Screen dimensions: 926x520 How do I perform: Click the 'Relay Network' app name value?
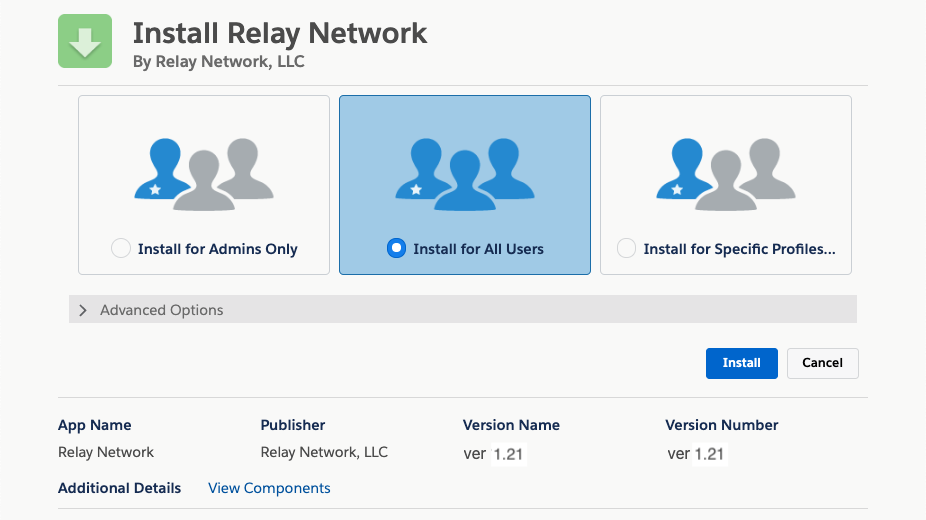[106, 452]
